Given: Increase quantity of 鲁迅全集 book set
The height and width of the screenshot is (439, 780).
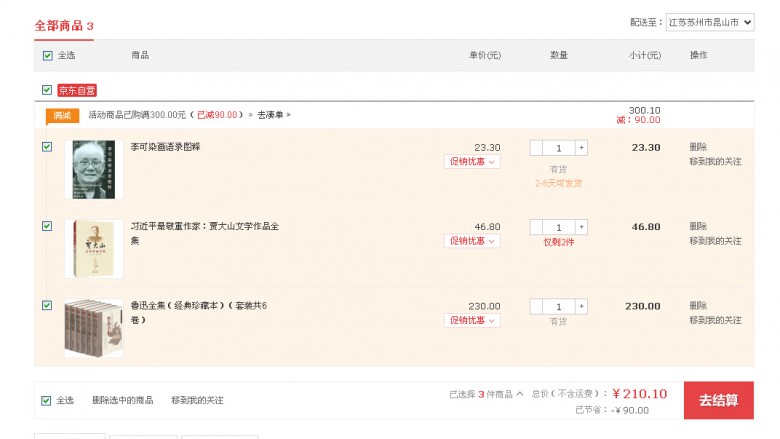Looking at the screenshot, I should [x=581, y=306].
